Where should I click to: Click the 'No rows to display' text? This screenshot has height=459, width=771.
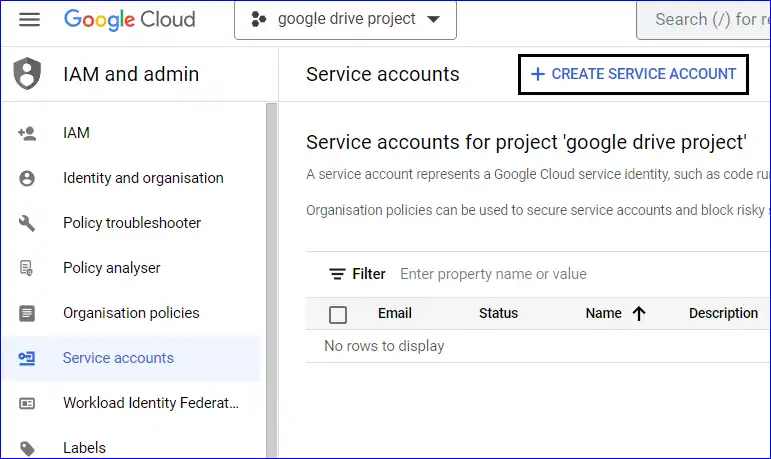pyautogui.click(x=384, y=346)
